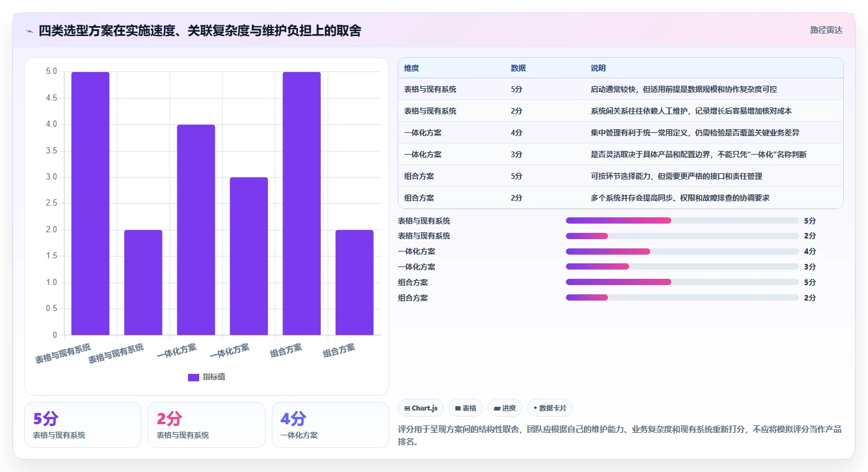Select the row about 可按环节选择能力
Screen dimensions: 868x472
[620, 176]
